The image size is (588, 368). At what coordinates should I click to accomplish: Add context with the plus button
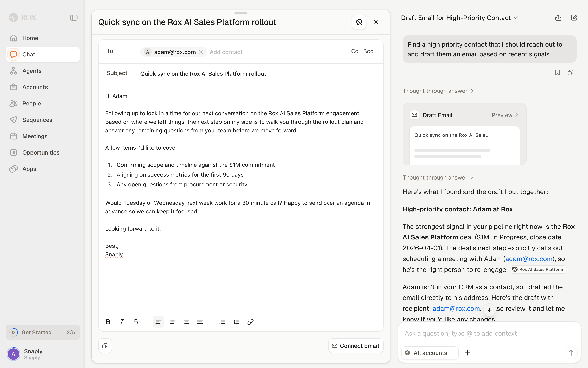[x=467, y=353]
